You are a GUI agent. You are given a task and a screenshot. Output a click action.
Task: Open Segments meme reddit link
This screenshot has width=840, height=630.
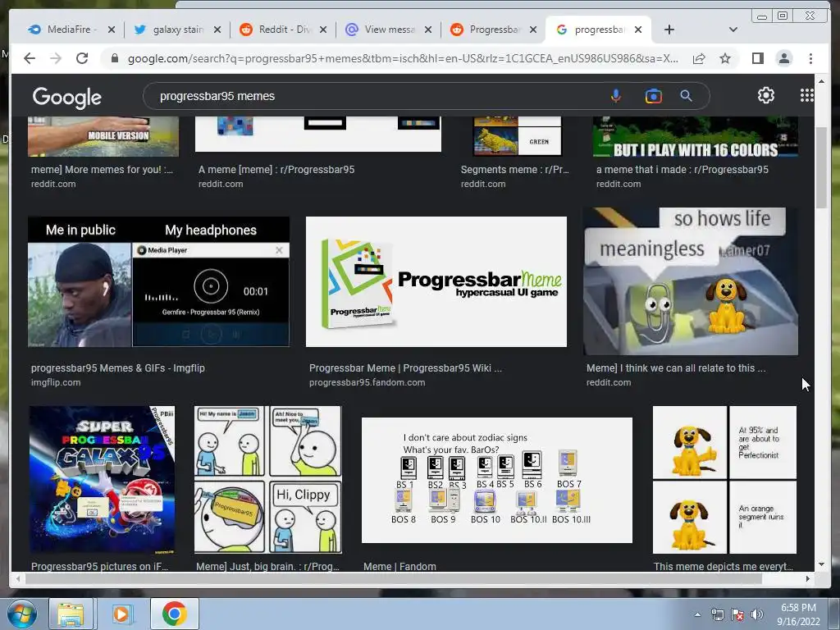pyautogui.click(x=515, y=169)
